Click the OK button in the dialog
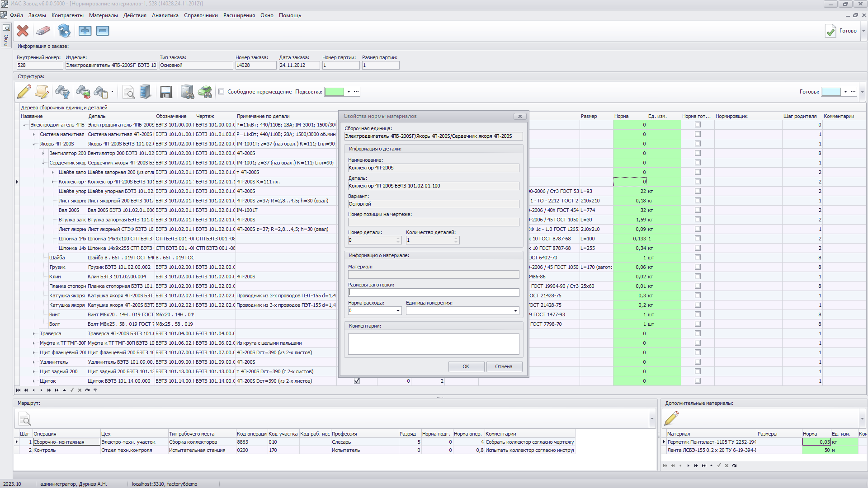Screen dimensions: 868x488 [466, 366]
